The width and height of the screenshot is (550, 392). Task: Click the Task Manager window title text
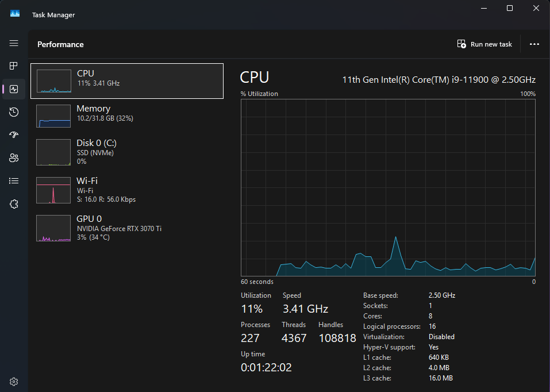pos(53,15)
